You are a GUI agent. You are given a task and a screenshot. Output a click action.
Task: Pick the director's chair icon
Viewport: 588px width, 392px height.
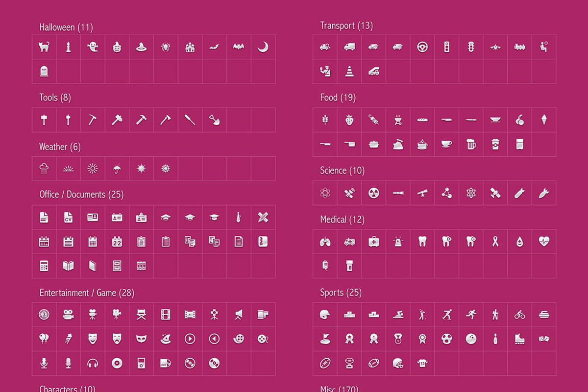click(141, 314)
